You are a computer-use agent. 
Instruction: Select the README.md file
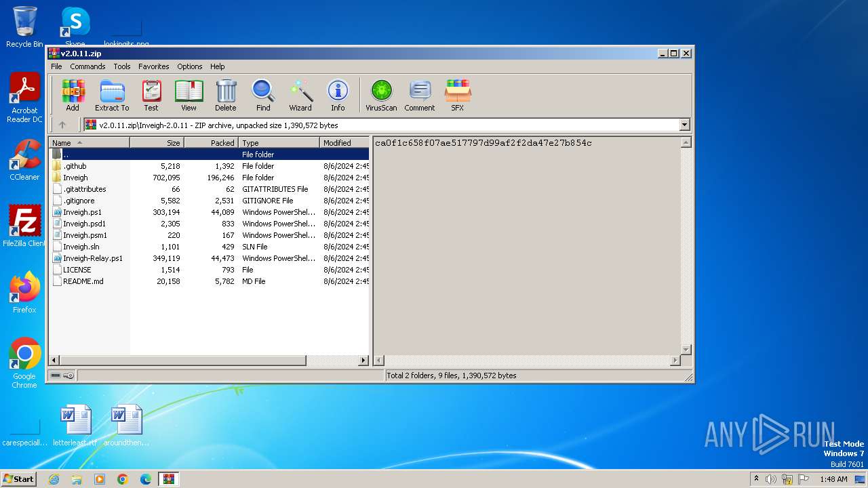[x=210, y=281]
